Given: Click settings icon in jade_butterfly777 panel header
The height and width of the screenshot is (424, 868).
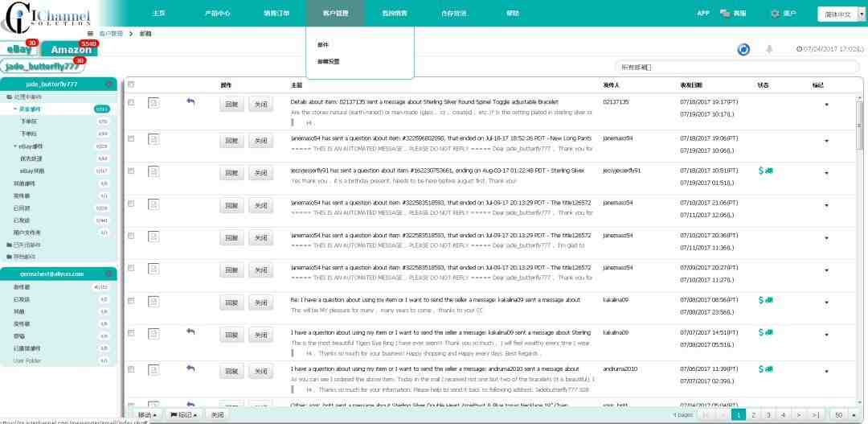Looking at the screenshot, I should coord(109,84).
